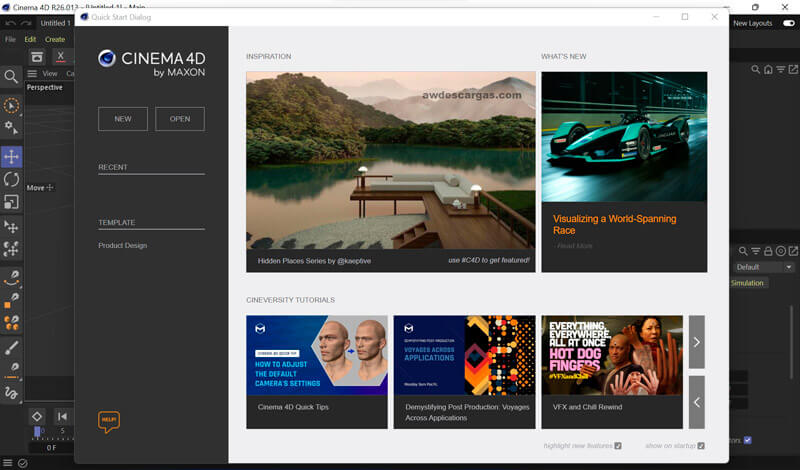Open the File menu
Screen dimensions: 800x470
pyautogui.click(x=10, y=39)
